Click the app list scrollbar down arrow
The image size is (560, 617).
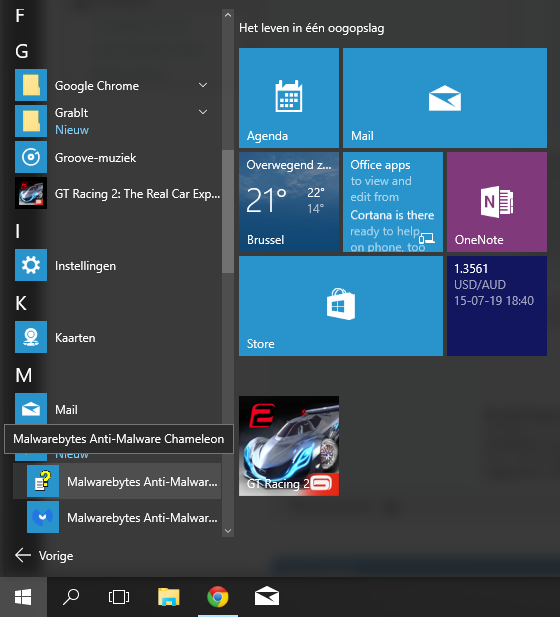click(228, 531)
